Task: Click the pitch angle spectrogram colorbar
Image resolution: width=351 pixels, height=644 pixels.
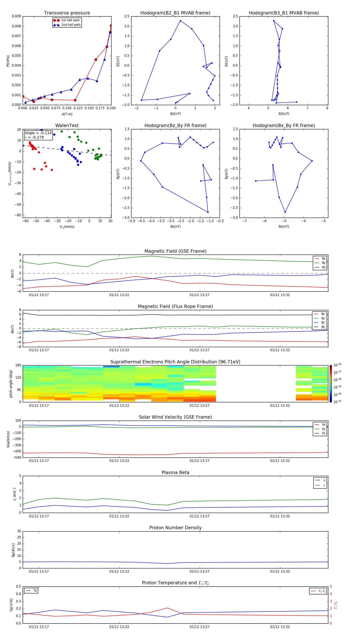Action: [331, 384]
